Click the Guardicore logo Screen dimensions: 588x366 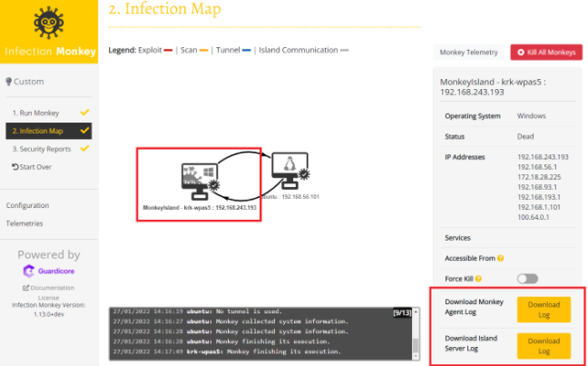(49, 271)
